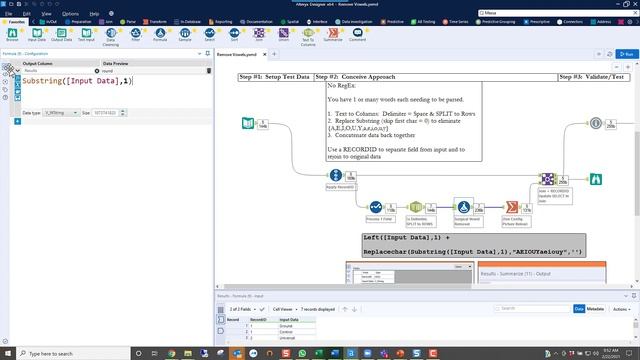Viewport: 640px width, 360px height.
Task: Zoom in on the canvas with plus button
Action: (x=628, y=67)
